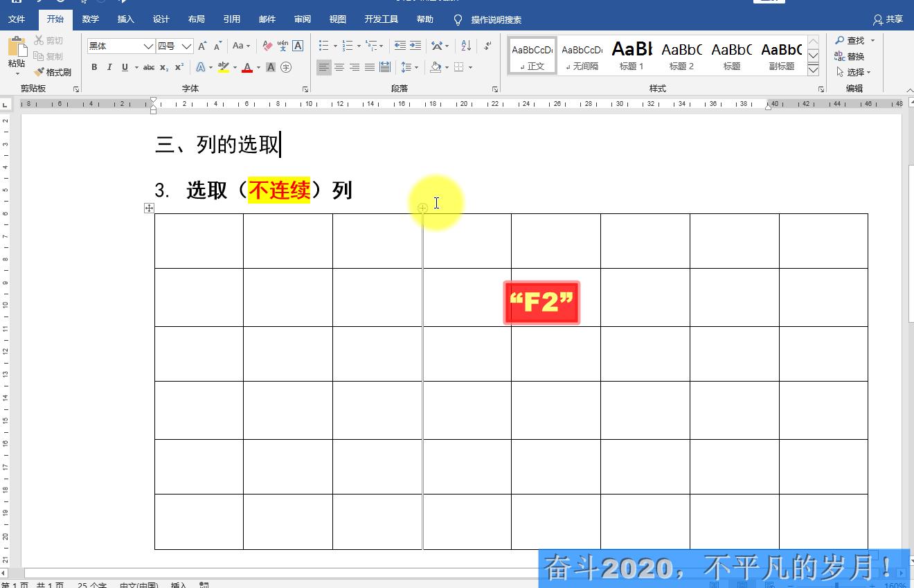This screenshot has width=914, height=588.
Task: Switch to the 插入 ribbon tab
Action: pos(125,19)
